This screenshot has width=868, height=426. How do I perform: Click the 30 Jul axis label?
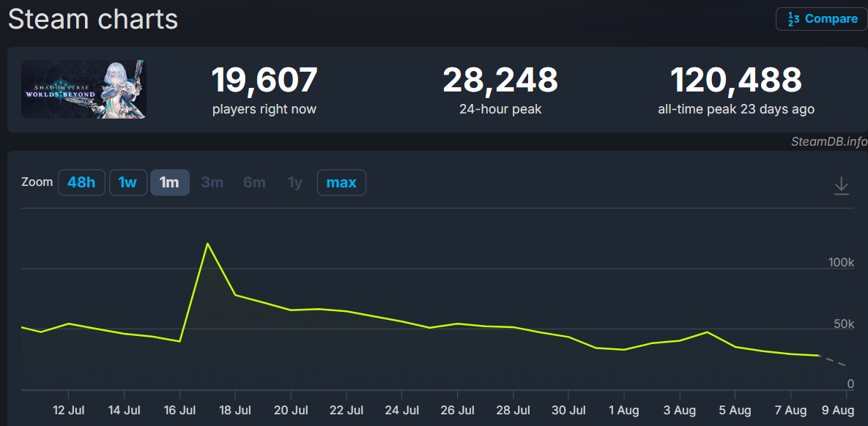[x=568, y=411]
